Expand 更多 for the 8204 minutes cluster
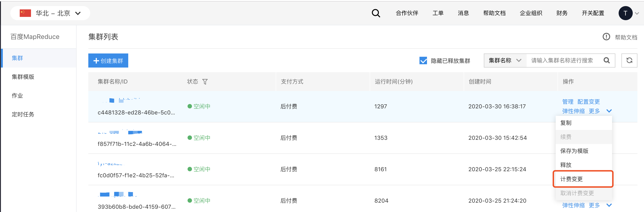This screenshot has height=212, width=644. pos(600,205)
